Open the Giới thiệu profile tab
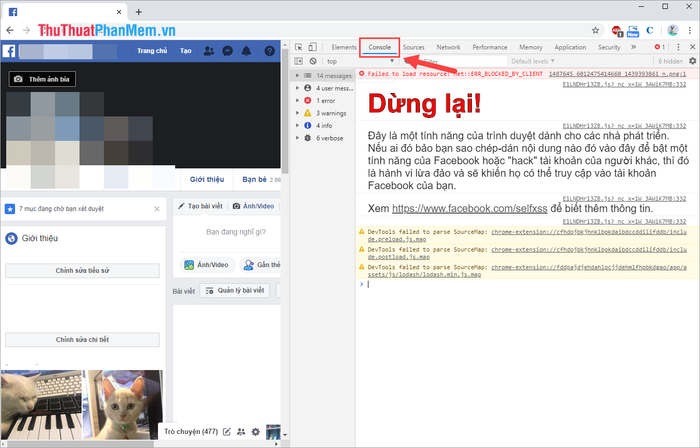The image size is (700, 448). tap(207, 179)
